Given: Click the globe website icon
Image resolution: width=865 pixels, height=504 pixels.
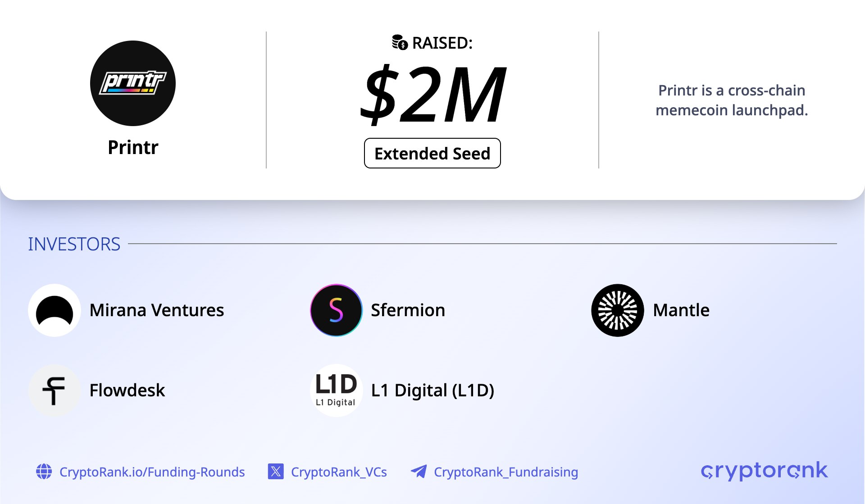Looking at the screenshot, I should tap(44, 472).
